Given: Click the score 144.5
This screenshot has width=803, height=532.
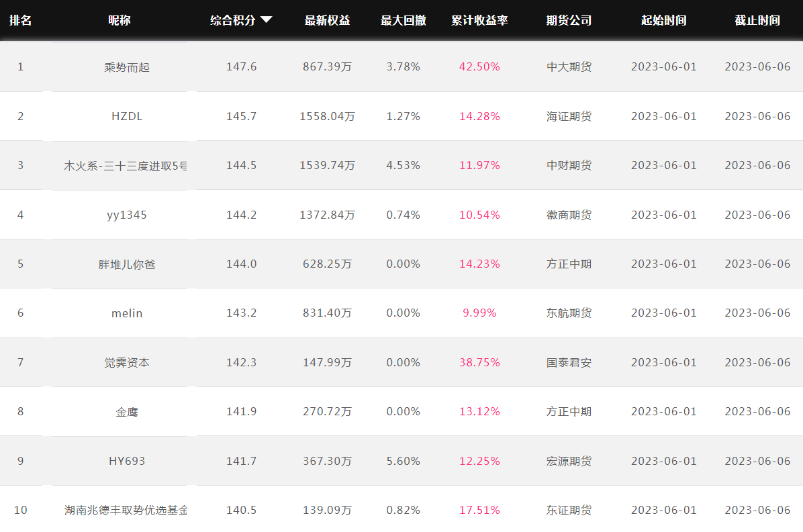Looking at the screenshot, I should coord(241,166).
